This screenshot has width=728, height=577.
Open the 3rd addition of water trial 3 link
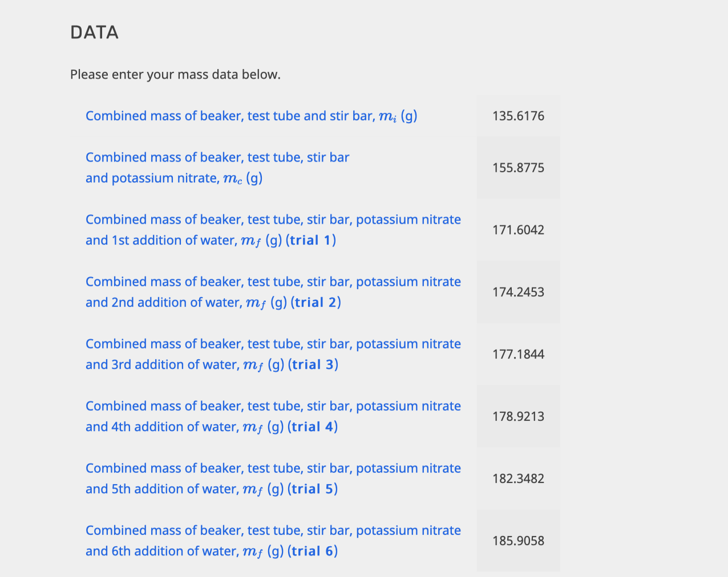click(273, 353)
